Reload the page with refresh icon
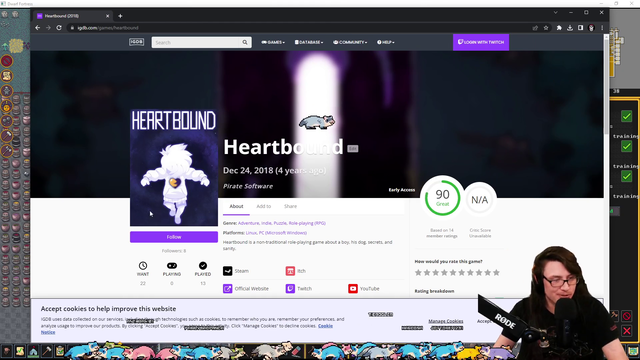This screenshot has width=640, height=360. coord(59,28)
